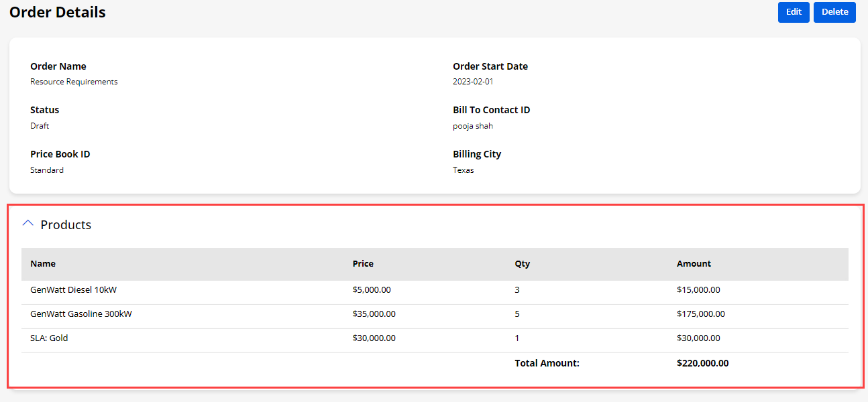Select the Products section heading
Image resolution: width=868 pixels, height=402 pixels.
pyautogui.click(x=66, y=225)
